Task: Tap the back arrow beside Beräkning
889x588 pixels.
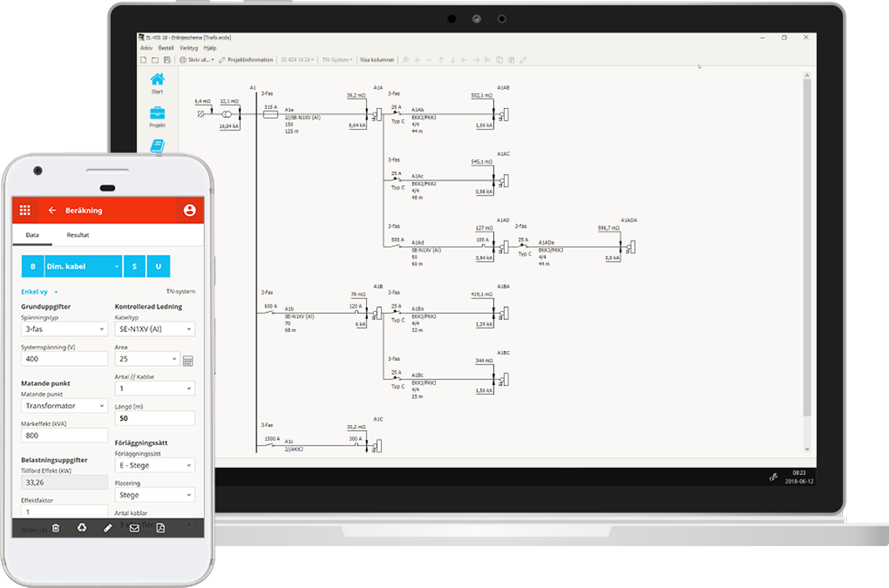Action: [x=52, y=210]
